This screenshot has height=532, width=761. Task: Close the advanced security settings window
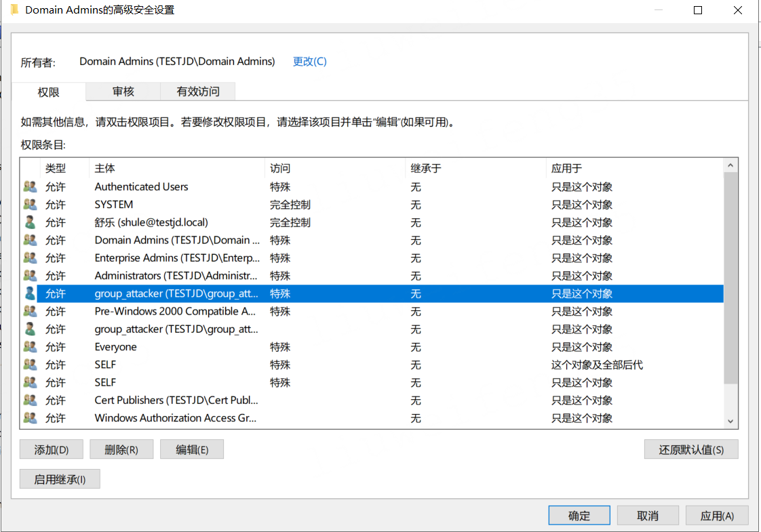coord(738,10)
